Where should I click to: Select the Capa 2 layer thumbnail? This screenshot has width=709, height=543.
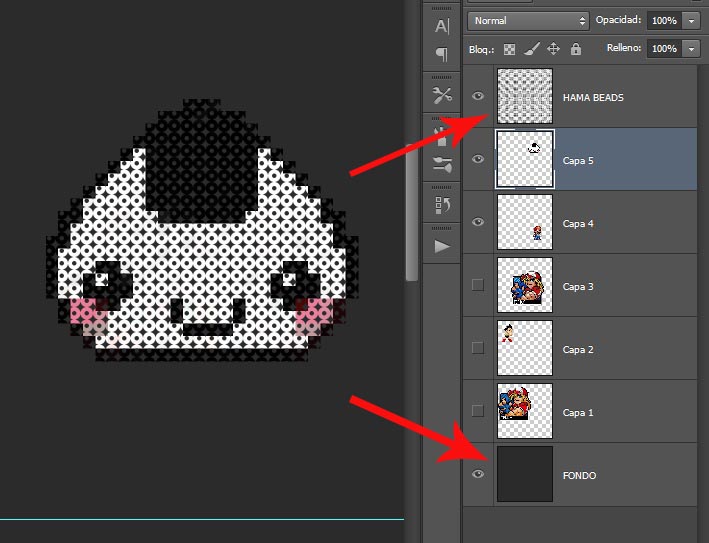coord(525,348)
